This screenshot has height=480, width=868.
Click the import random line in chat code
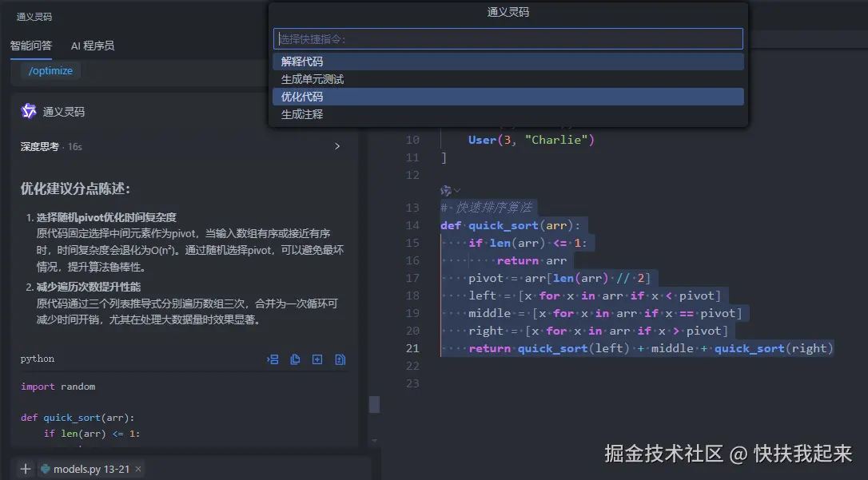pos(58,387)
